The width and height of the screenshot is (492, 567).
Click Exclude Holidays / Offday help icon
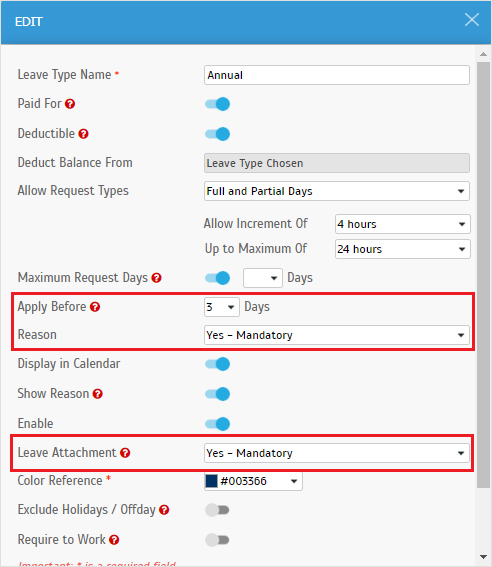point(164,510)
